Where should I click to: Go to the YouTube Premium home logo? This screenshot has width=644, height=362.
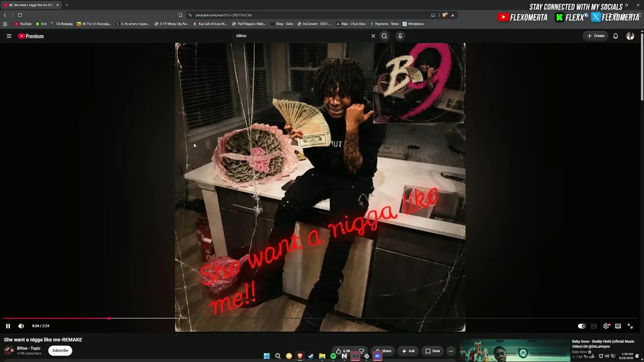point(31,36)
